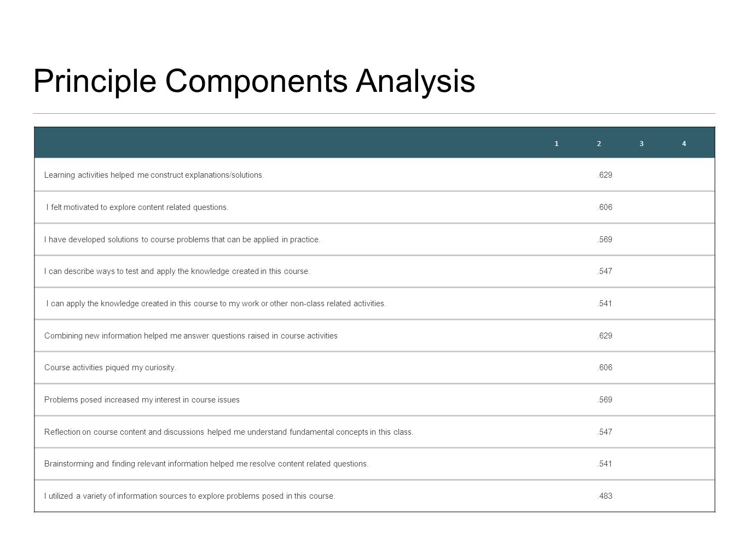Click the .541 value in Brainstorming row
Screen dimensions: 747x560
[605, 464]
